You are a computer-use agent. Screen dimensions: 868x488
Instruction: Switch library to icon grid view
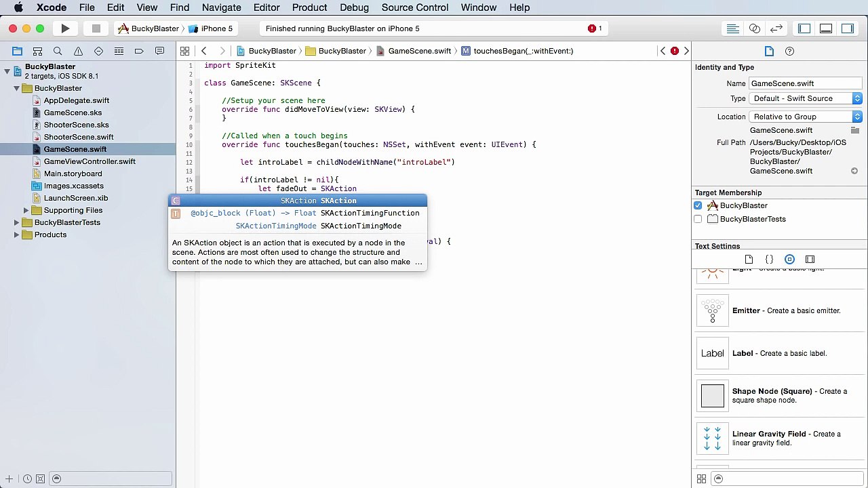(701, 479)
